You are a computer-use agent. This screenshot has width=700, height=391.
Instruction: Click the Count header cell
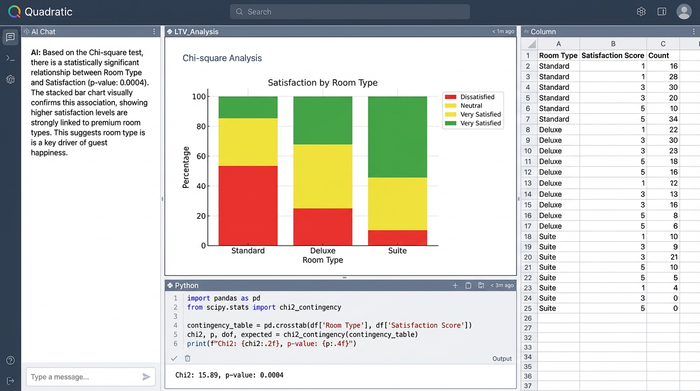[663, 55]
